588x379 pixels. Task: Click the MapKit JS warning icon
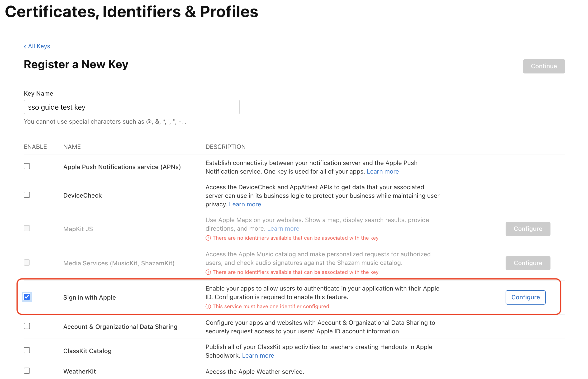208,238
